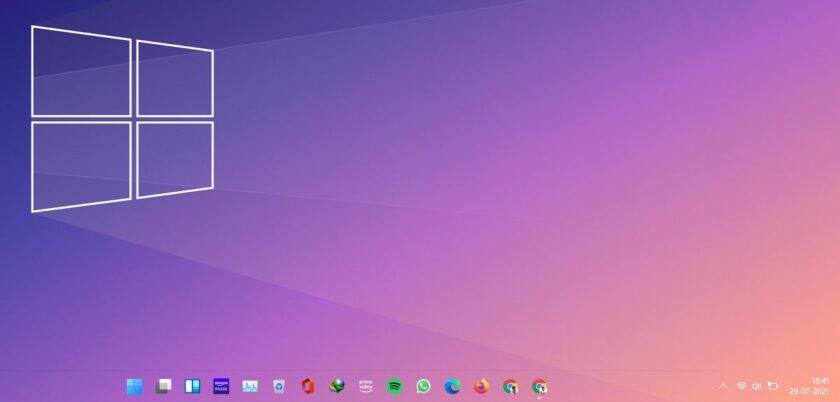Open the Wi-Fi network flyout

(741, 386)
